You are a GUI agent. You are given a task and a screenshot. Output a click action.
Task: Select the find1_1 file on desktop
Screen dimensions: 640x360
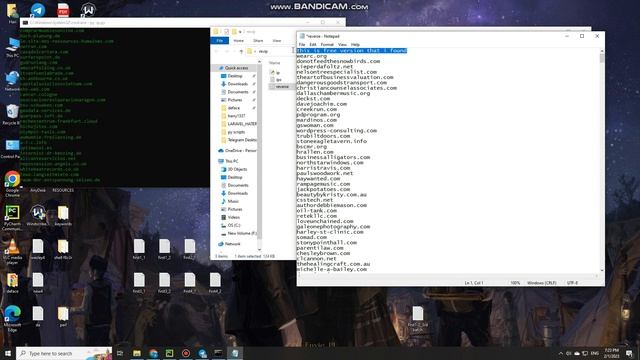coord(139,249)
